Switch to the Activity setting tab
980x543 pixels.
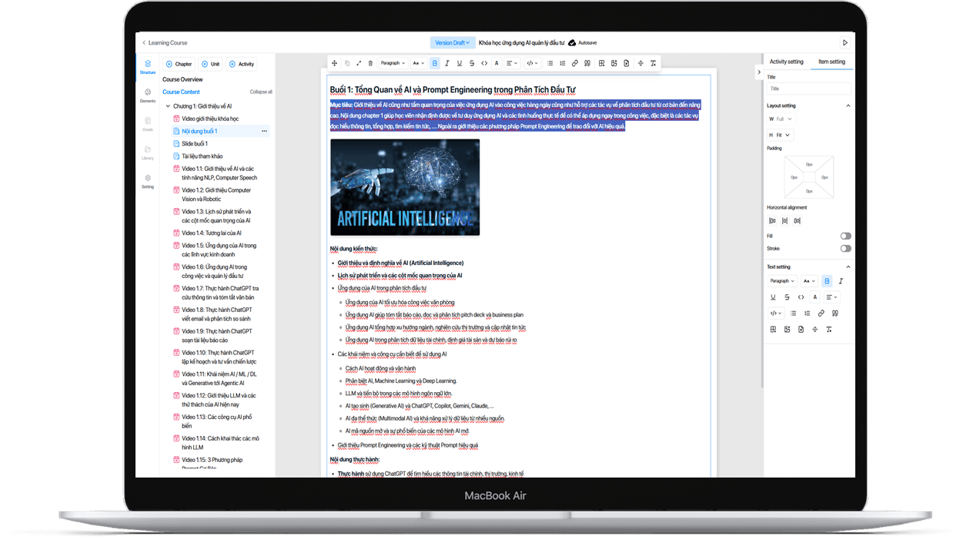786,62
